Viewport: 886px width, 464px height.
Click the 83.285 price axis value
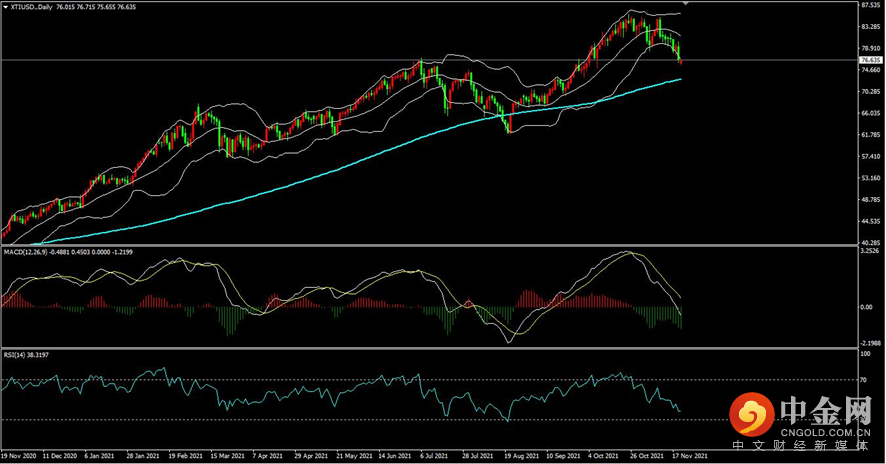pyautogui.click(x=871, y=27)
